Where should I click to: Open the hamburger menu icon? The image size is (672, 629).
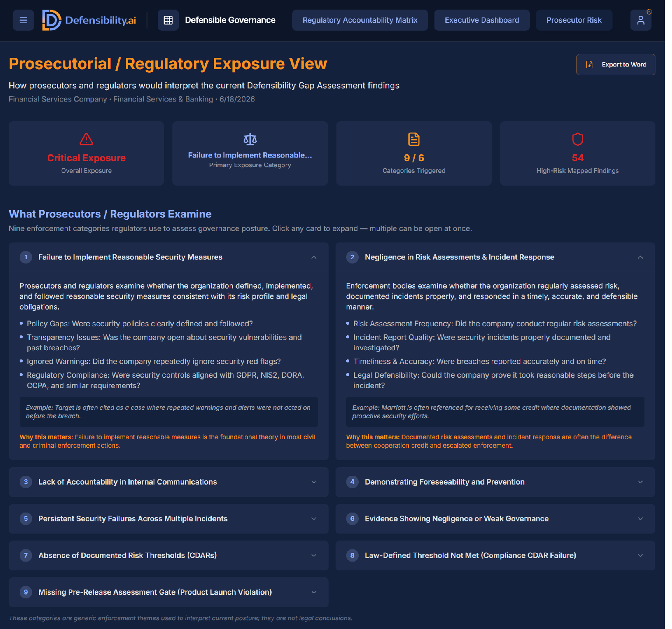tap(23, 20)
